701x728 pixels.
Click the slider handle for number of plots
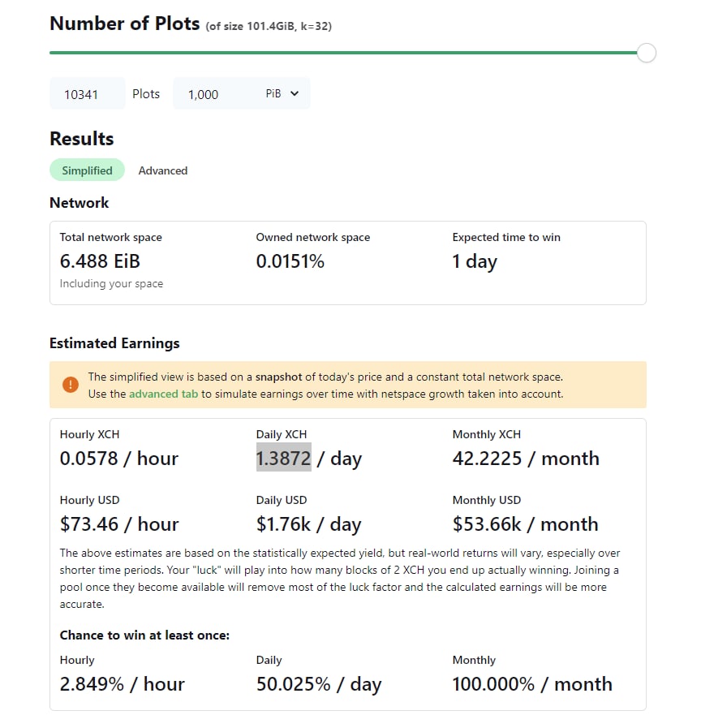[x=646, y=53]
